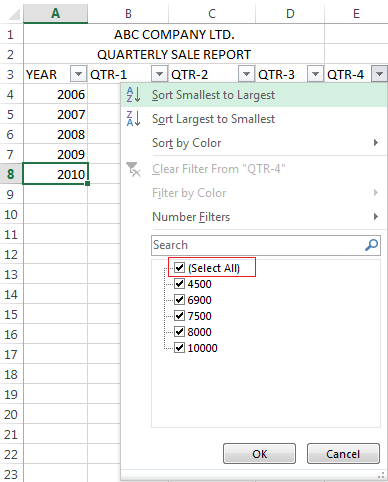Select row 8 header
Screen dimensions: 388x482
coord(11,174)
